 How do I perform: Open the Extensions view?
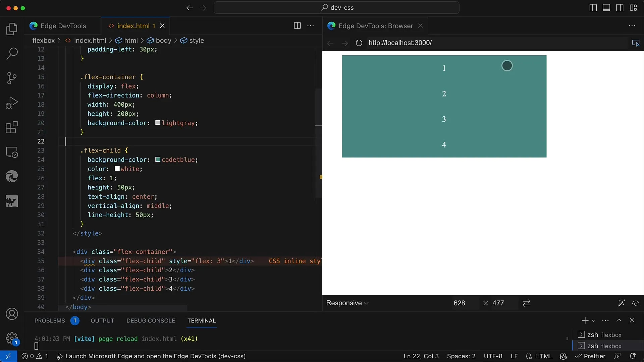pos(12,127)
